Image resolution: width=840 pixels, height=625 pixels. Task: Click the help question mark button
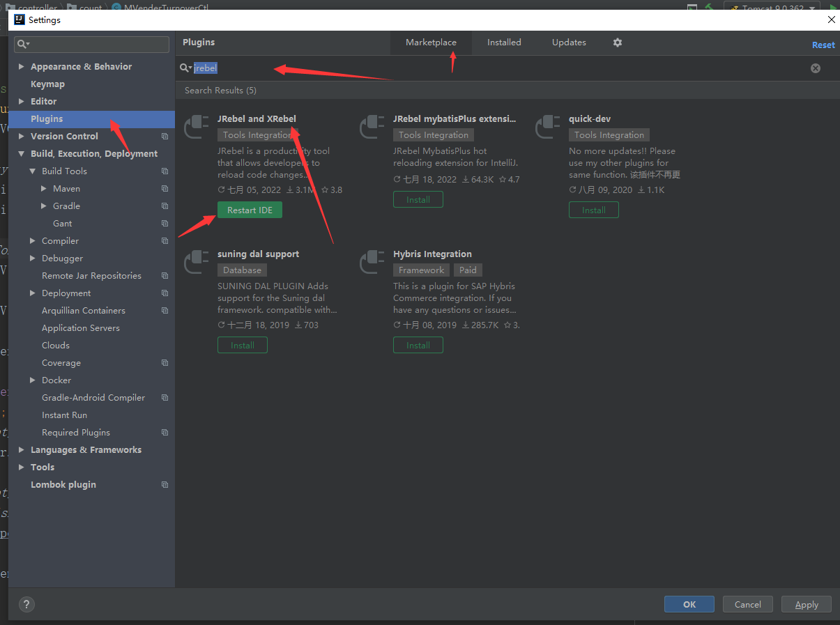tap(26, 604)
